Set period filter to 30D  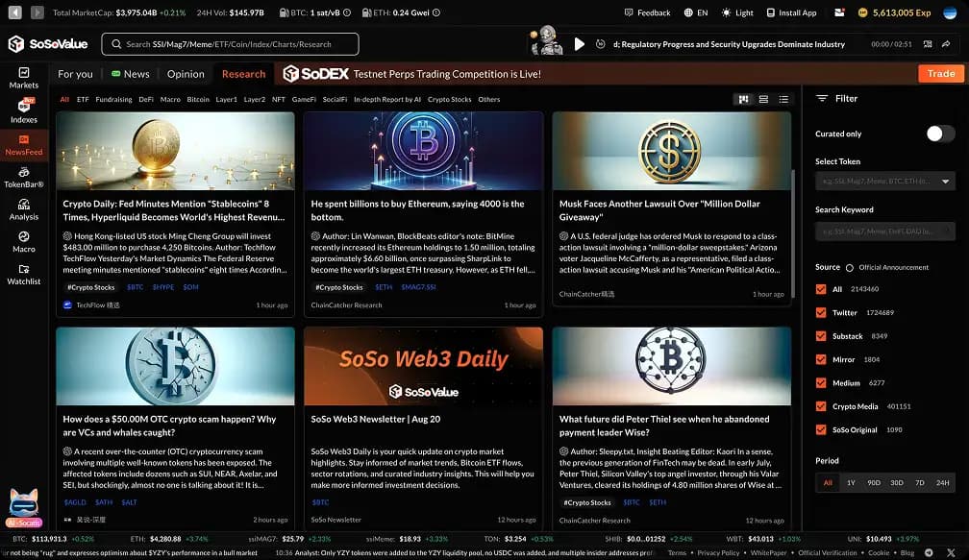[x=896, y=482]
